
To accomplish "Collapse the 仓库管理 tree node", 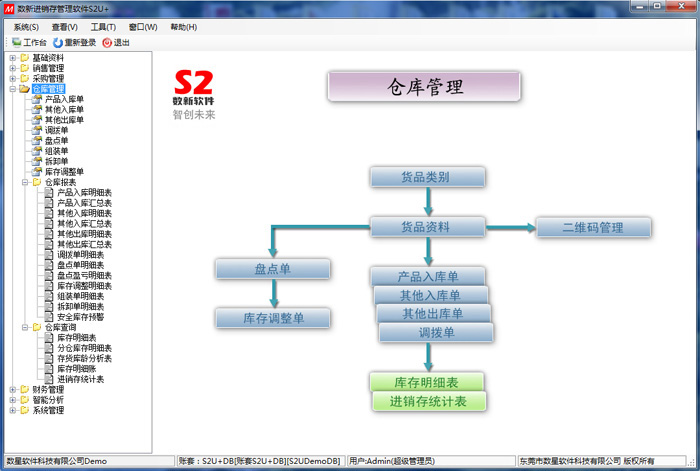I will point(13,89).
